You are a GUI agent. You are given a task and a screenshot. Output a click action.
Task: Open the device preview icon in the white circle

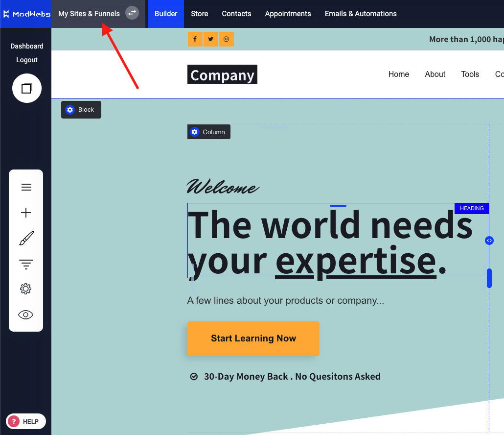tap(26, 88)
